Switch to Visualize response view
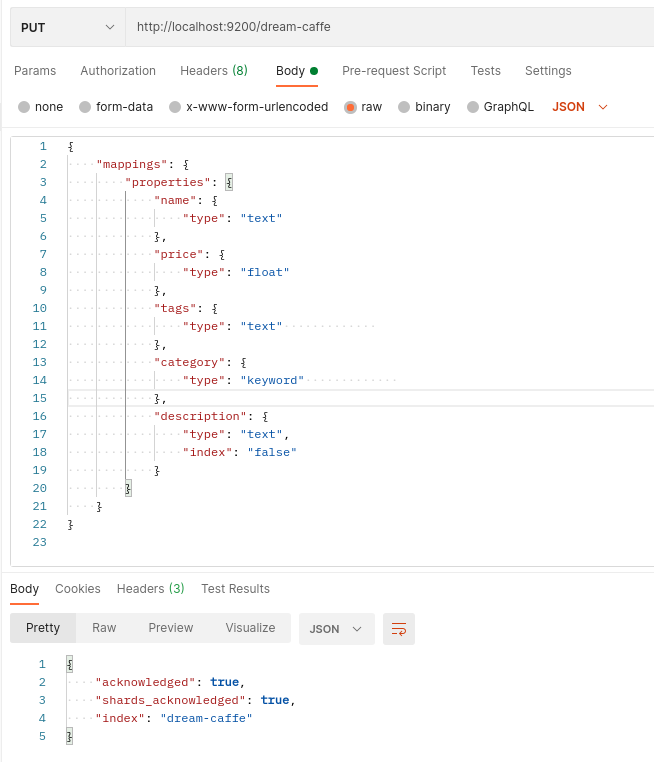 [250, 628]
